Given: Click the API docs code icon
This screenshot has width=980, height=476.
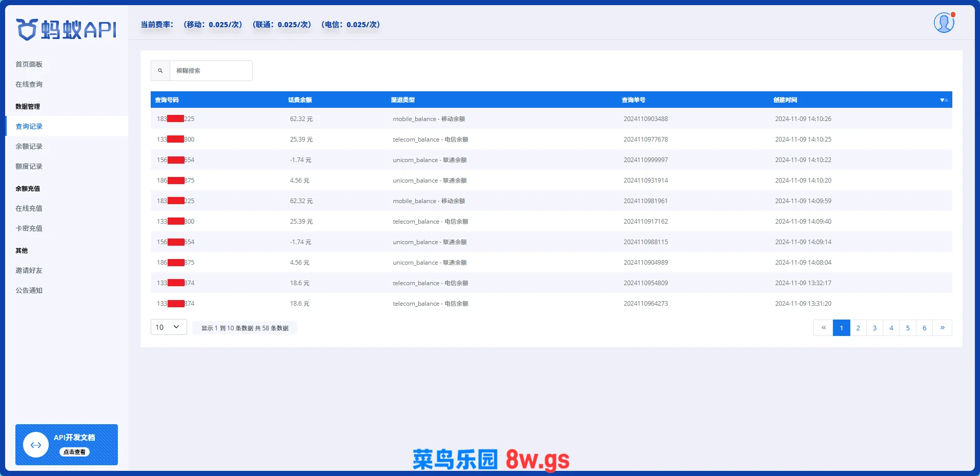Looking at the screenshot, I should tap(36, 445).
